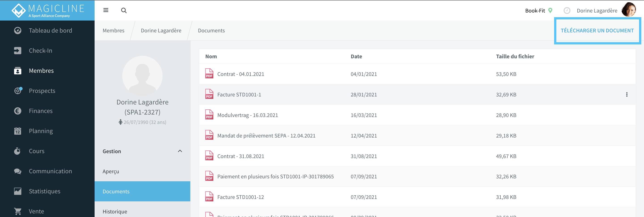Select Aperçu in member menu

tap(142, 171)
